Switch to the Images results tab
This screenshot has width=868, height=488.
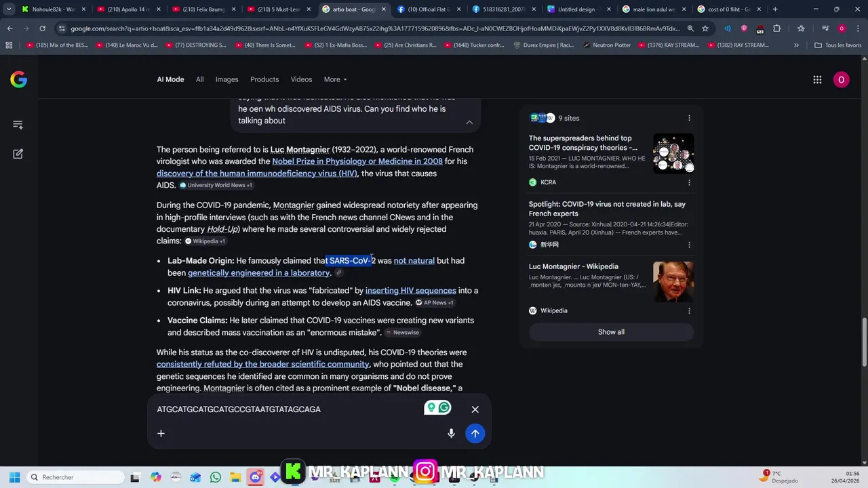point(226,79)
